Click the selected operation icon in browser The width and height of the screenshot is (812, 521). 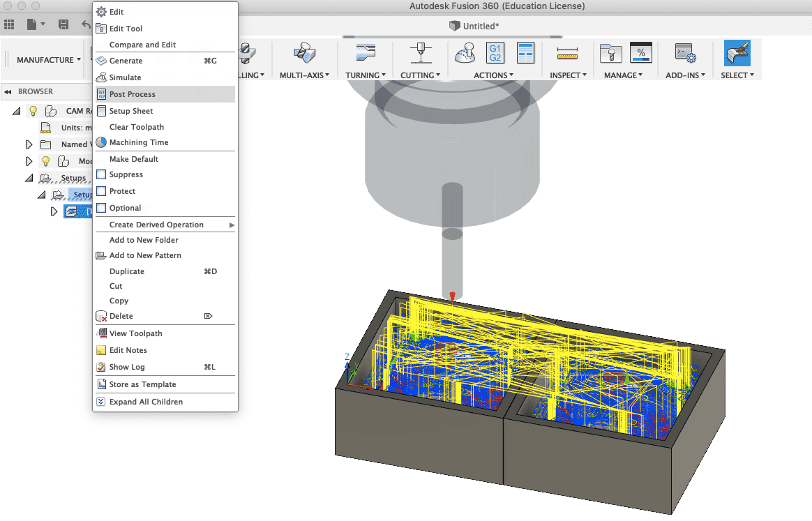tap(71, 211)
